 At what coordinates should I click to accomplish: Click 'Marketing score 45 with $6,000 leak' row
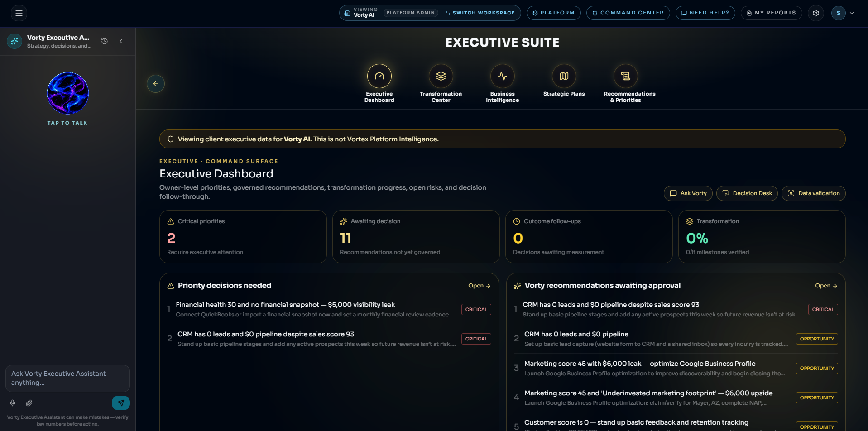pos(676,368)
